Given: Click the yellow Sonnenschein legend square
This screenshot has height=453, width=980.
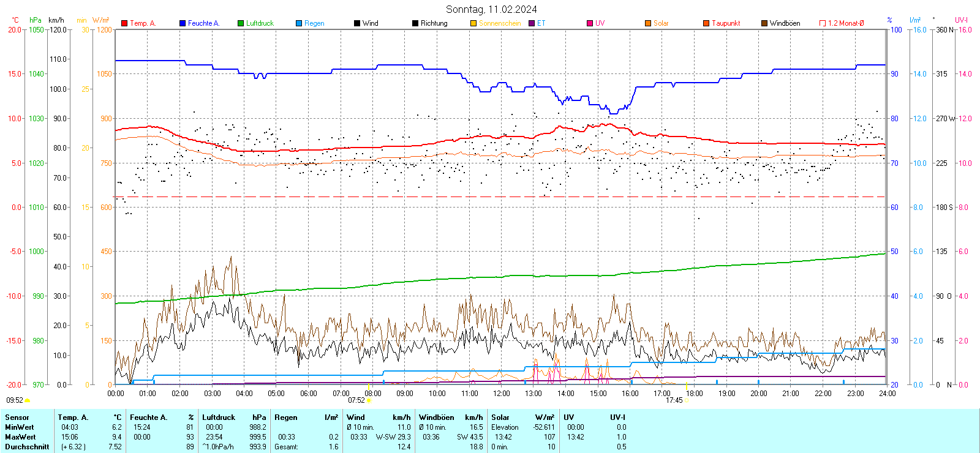Looking at the screenshot, I should pos(473,23).
